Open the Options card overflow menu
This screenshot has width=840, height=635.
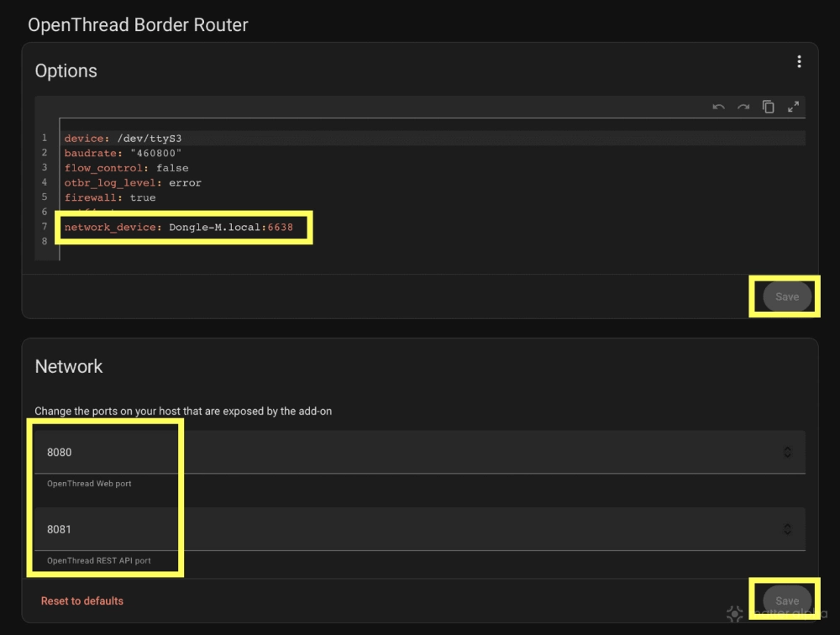pyautogui.click(x=799, y=60)
